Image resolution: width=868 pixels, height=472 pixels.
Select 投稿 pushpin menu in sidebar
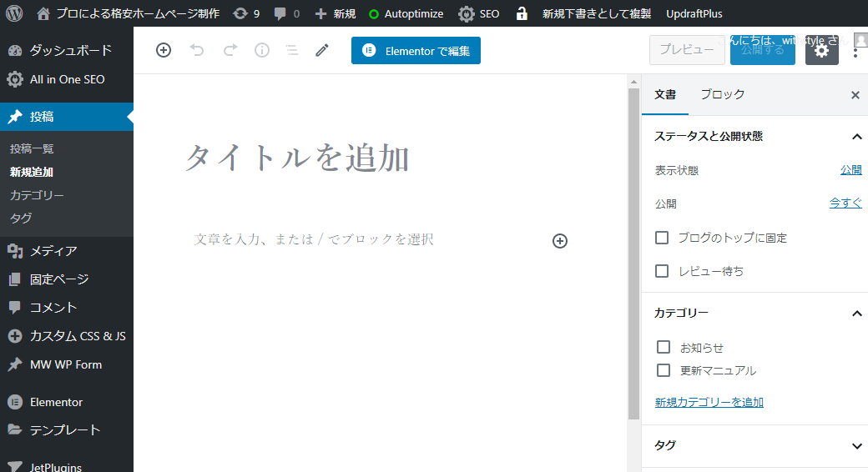pyautogui.click(x=67, y=117)
